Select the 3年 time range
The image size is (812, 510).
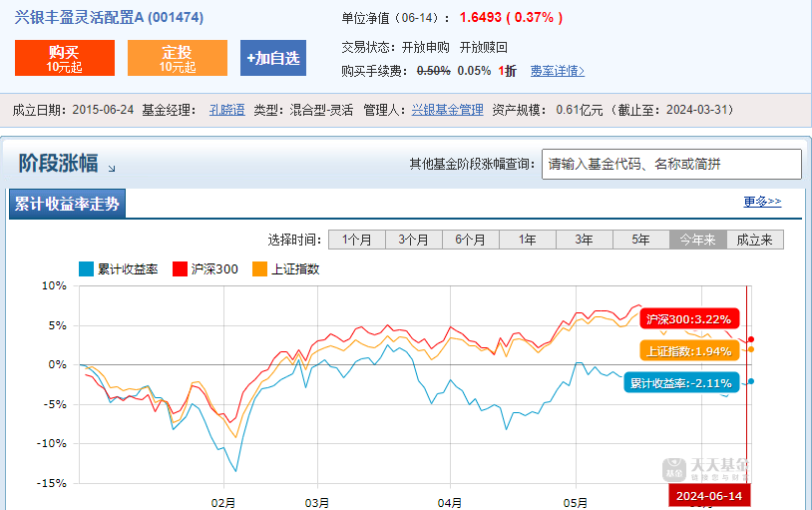[584, 240]
